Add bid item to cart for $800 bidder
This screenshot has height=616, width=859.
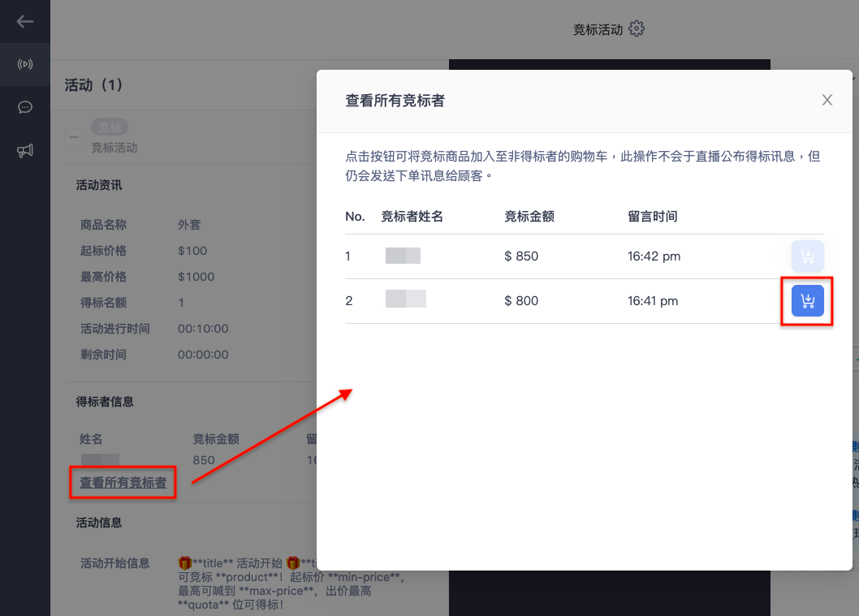pos(807,300)
